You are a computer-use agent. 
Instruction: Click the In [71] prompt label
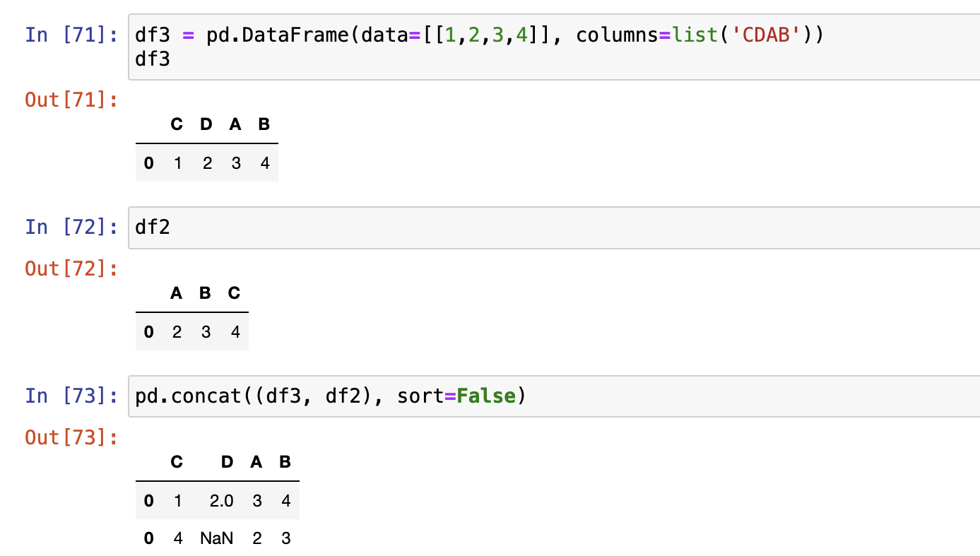tap(71, 35)
